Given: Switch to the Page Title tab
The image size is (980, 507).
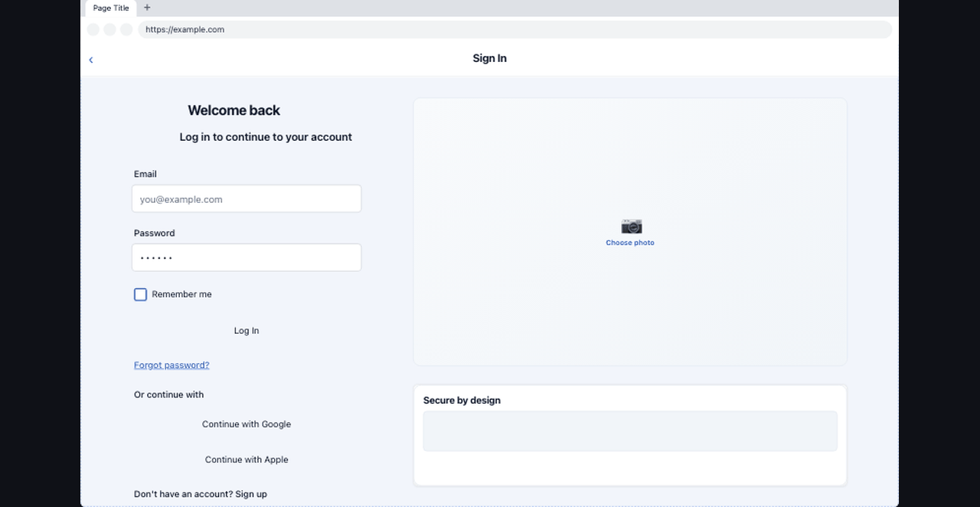Looking at the screenshot, I should coord(111,8).
